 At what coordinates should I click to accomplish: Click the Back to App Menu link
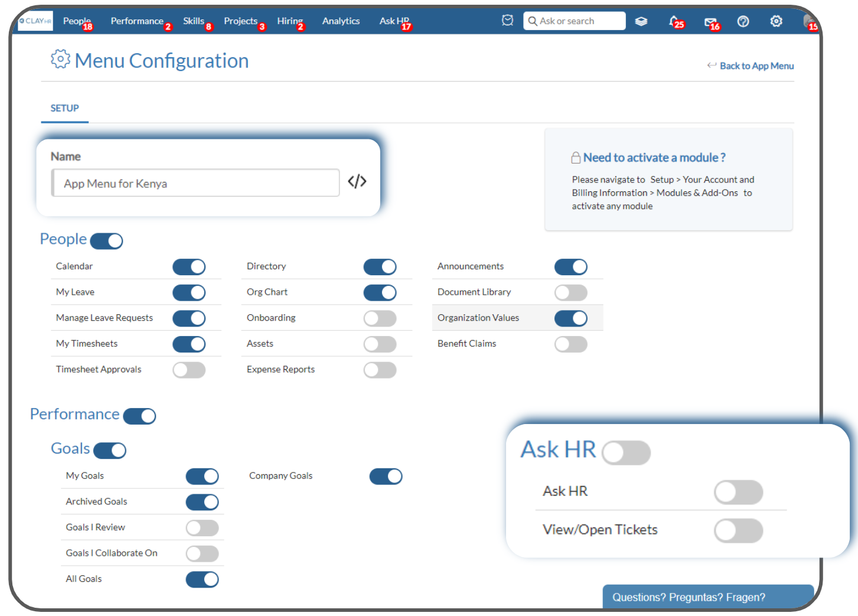756,66
